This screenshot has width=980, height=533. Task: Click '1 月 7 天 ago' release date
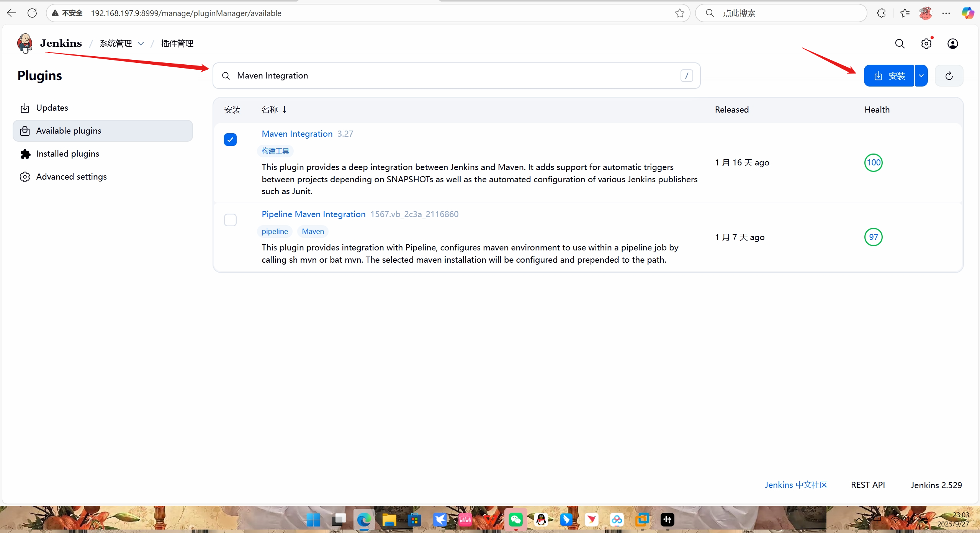pos(739,237)
